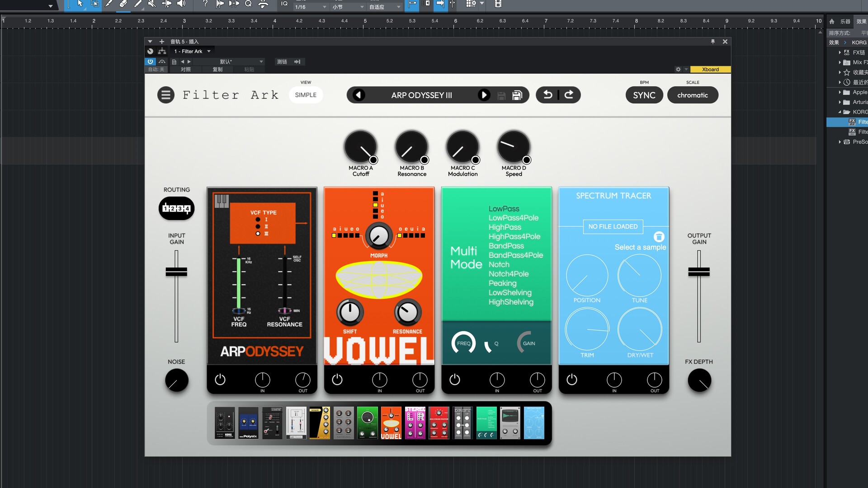Open the Filter Ark hamburger menu
The image size is (868, 488).
165,95
